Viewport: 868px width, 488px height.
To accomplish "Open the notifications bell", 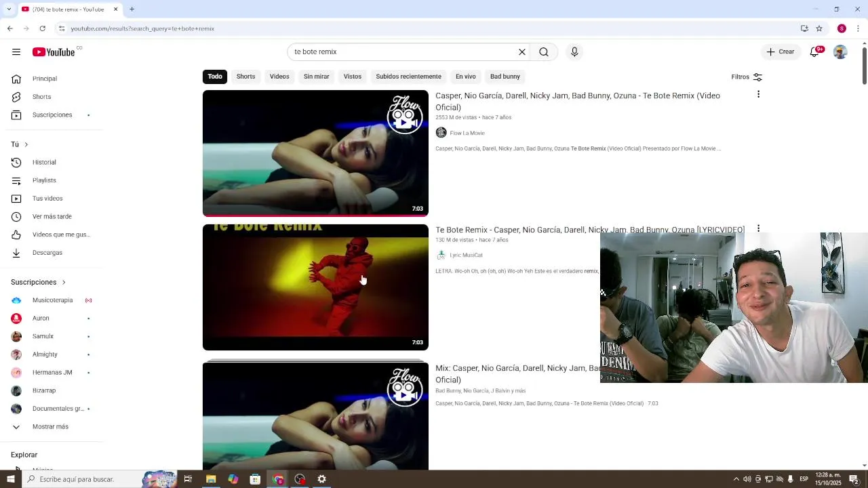I will (815, 52).
